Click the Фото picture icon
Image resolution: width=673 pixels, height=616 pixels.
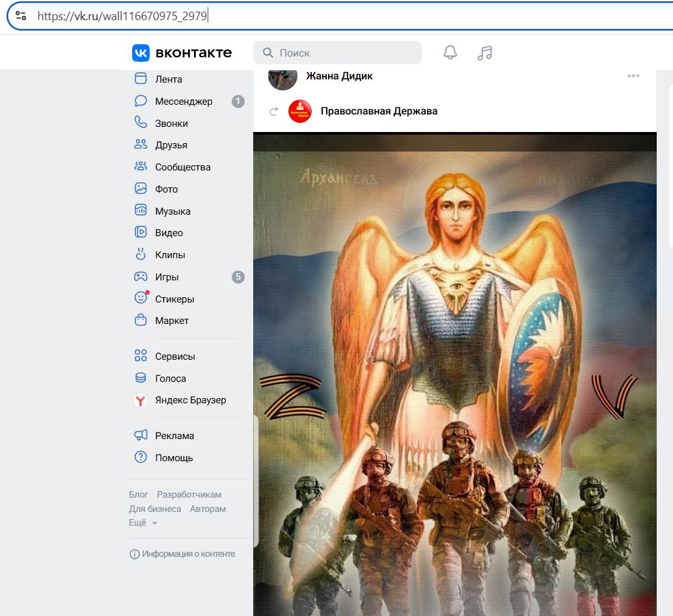point(141,189)
